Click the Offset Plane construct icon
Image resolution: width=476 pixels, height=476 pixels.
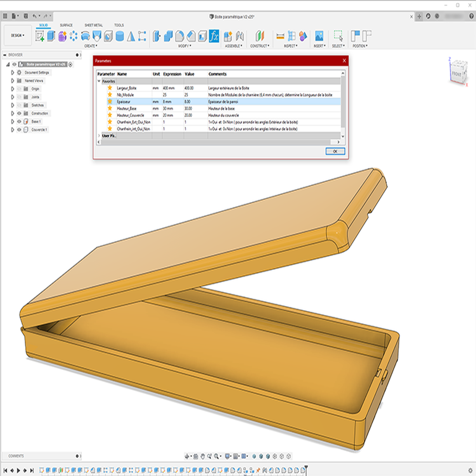coord(259,36)
